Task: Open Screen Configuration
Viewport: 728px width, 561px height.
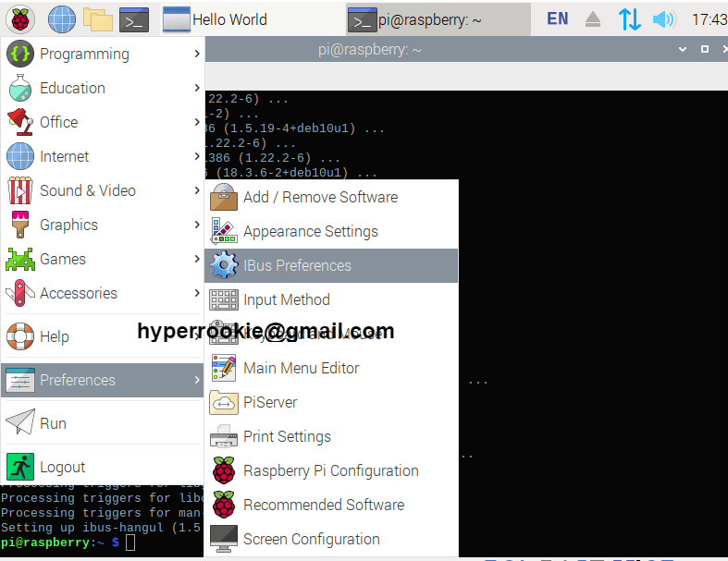Action: [331, 539]
